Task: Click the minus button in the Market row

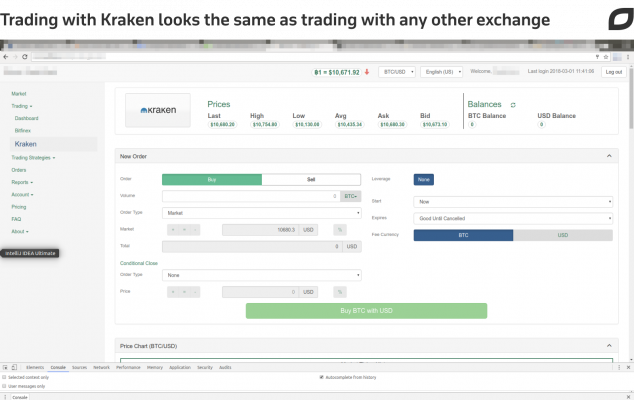Action: [195, 230]
